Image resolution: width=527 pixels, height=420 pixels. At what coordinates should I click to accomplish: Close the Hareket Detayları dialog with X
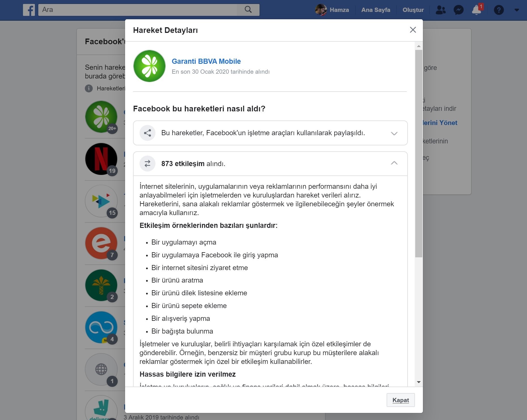[413, 30]
